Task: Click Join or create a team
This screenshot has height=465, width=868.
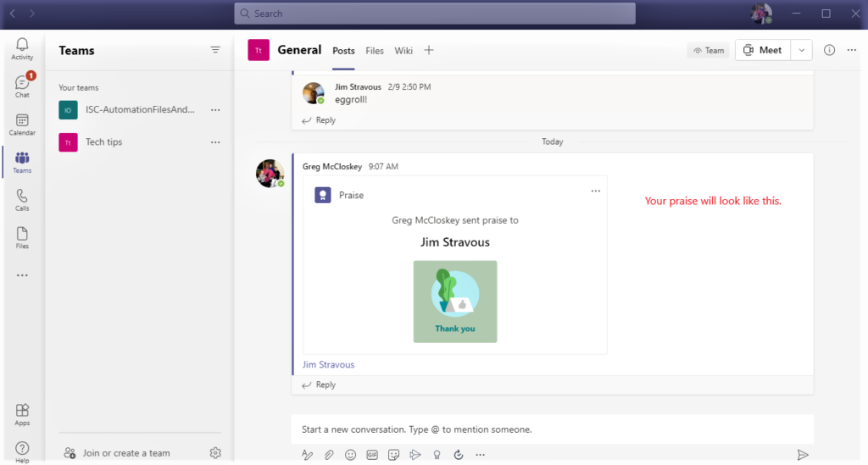Action: coord(117,453)
